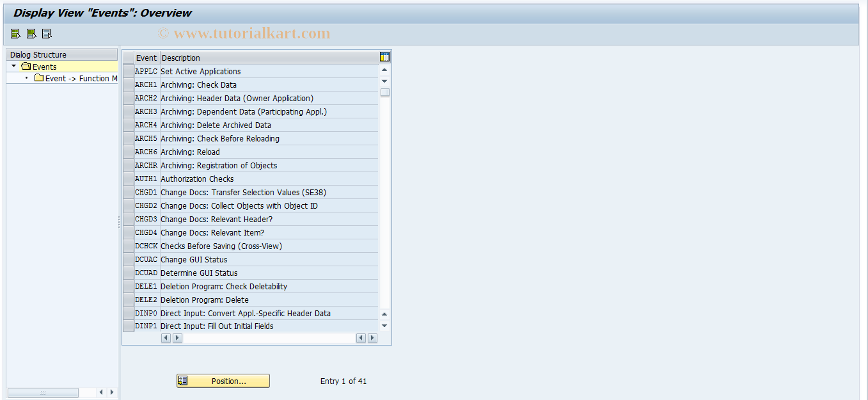Viewport: 868px width, 400px height.
Task: Click the vertical scrollbar thumb
Action: pyautogui.click(x=384, y=92)
